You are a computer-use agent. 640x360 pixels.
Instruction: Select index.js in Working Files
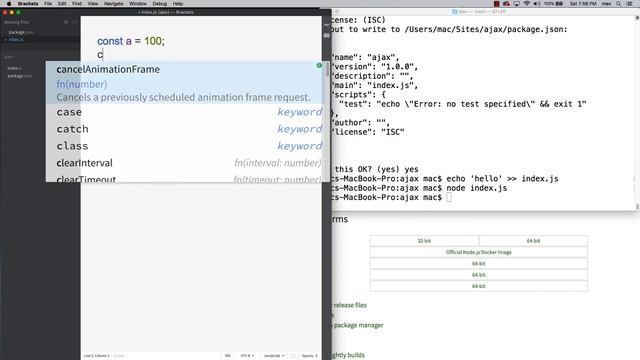coord(16,40)
